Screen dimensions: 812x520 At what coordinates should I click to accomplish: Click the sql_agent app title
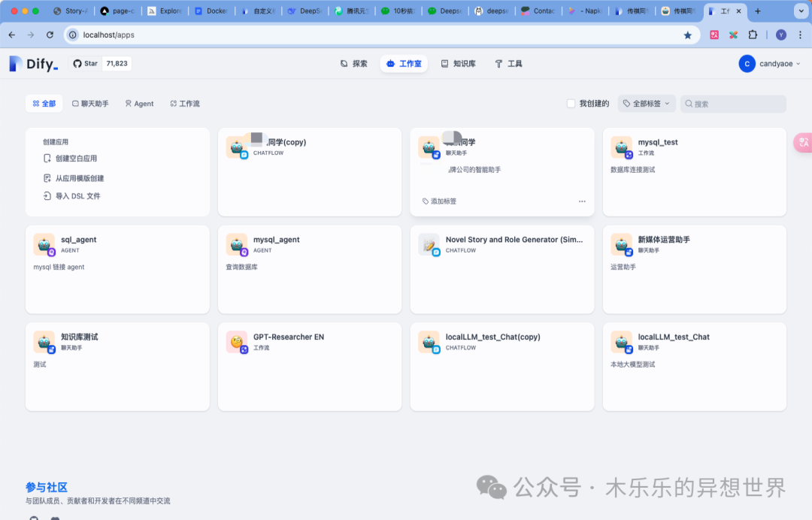pos(79,240)
